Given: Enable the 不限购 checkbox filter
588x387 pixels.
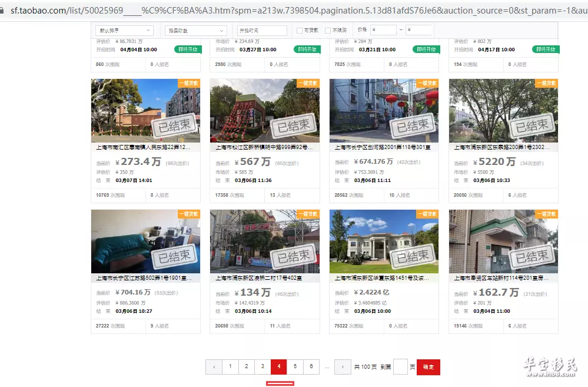Looking at the screenshot, I should click(x=328, y=31).
